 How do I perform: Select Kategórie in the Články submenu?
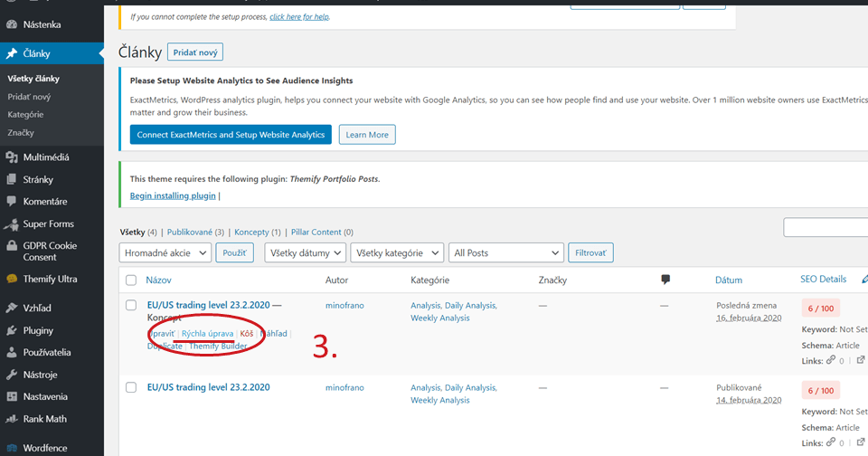pos(25,114)
